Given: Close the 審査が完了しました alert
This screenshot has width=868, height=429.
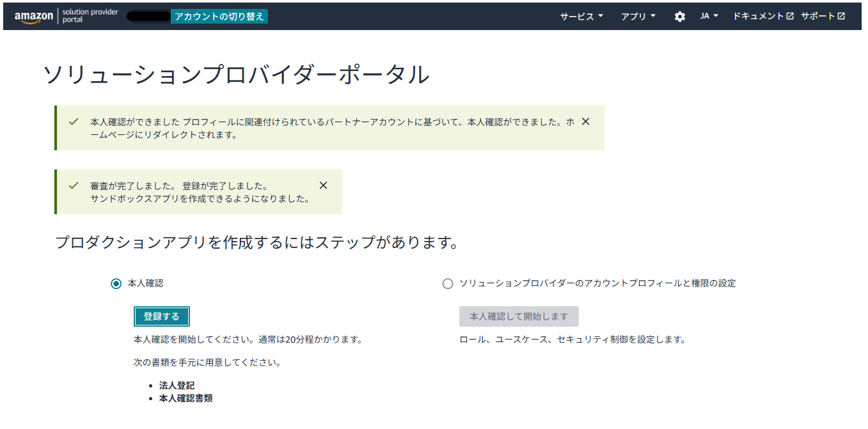Looking at the screenshot, I should point(323,185).
